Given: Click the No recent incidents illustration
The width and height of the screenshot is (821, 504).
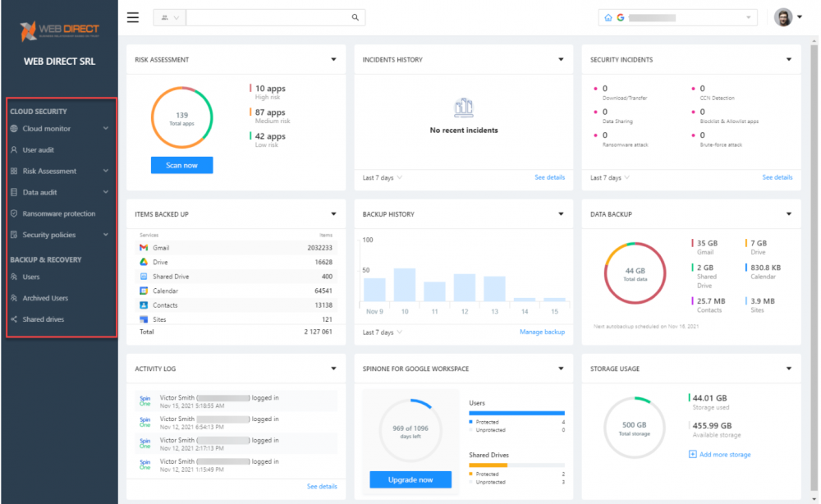Looking at the screenshot, I should [463, 108].
